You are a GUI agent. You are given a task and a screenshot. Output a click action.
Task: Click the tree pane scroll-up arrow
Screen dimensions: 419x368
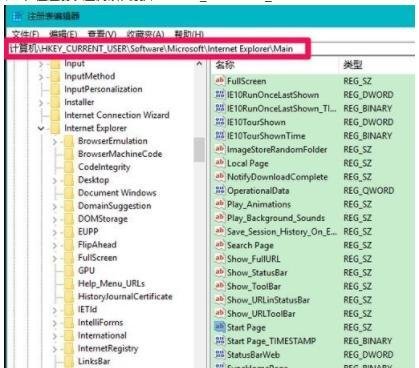(x=199, y=64)
